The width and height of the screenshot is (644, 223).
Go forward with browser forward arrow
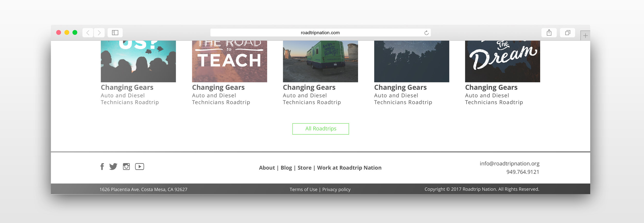pyautogui.click(x=99, y=33)
